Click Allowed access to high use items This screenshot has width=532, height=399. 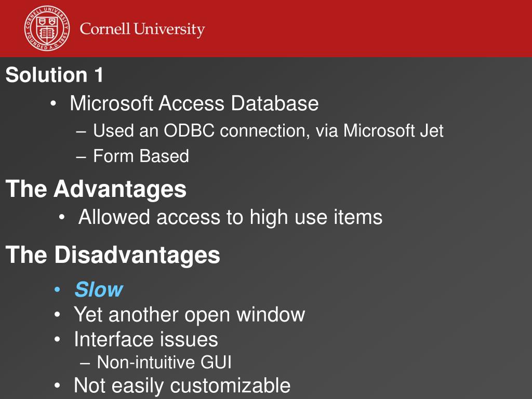pyautogui.click(x=230, y=217)
